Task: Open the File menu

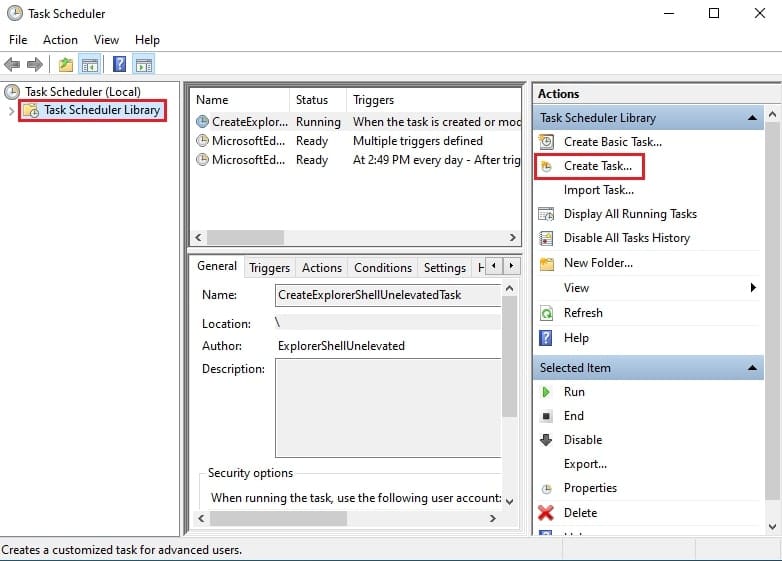Action: click(x=18, y=40)
